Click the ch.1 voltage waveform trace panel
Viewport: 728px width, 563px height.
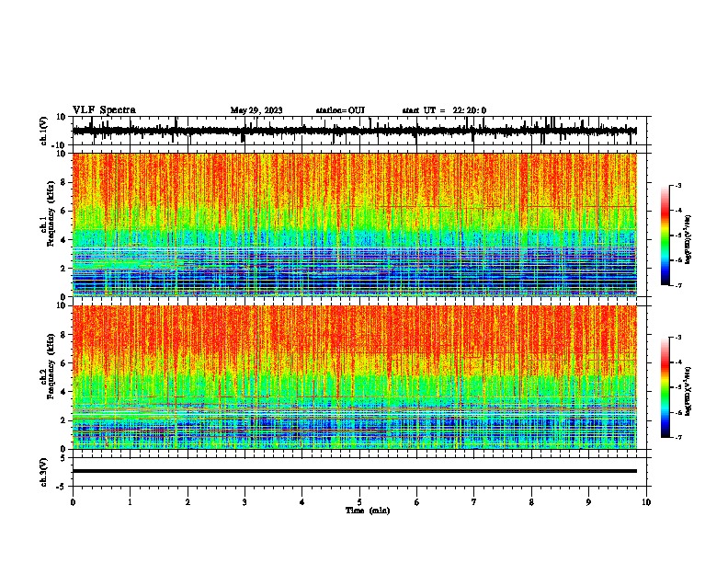tap(361, 131)
